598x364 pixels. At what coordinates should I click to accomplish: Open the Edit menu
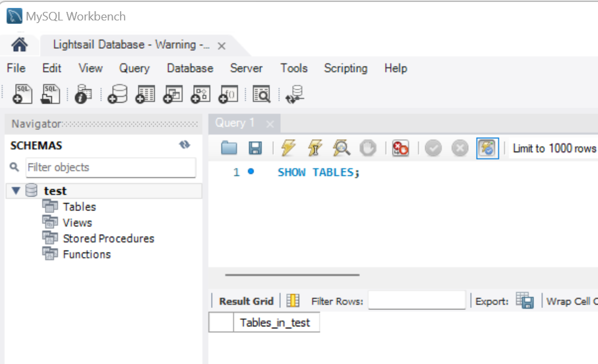click(x=51, y=69)
